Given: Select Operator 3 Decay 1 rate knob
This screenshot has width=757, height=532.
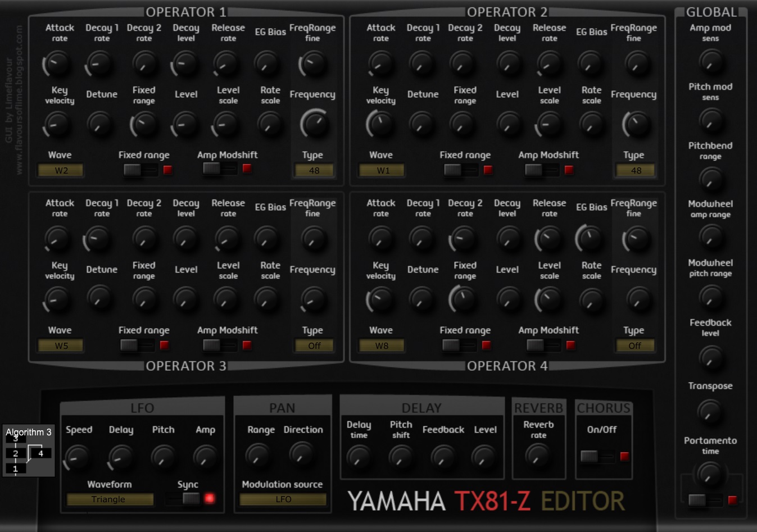Looking at the screenshot, I should (x=97, y=239).
